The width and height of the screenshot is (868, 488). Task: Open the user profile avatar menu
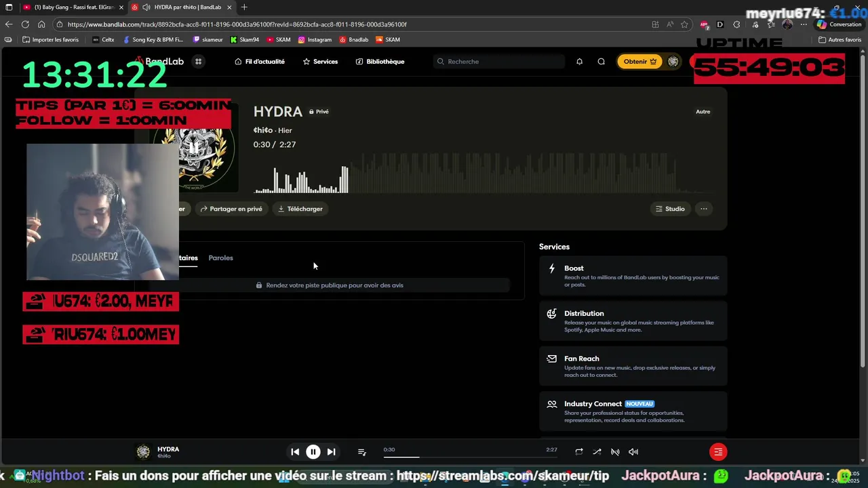(673, 62)
